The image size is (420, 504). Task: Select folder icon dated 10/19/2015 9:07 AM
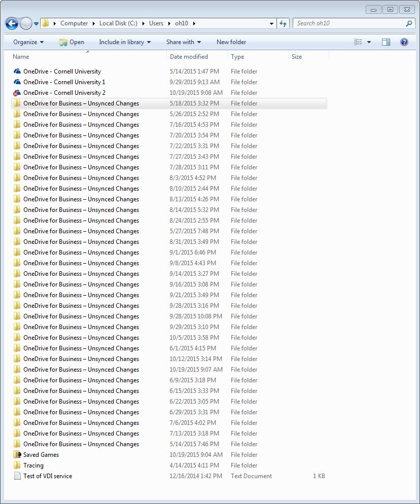click(17, 369)
